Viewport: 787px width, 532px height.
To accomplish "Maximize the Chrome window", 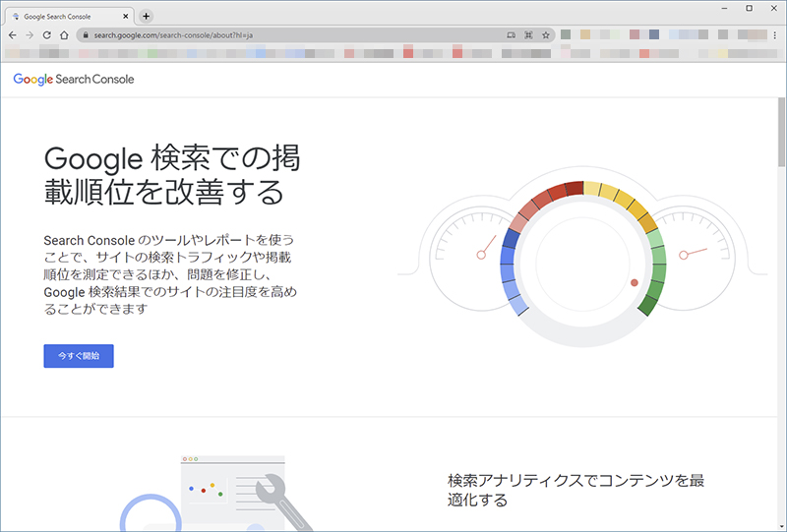I will 749,8.
